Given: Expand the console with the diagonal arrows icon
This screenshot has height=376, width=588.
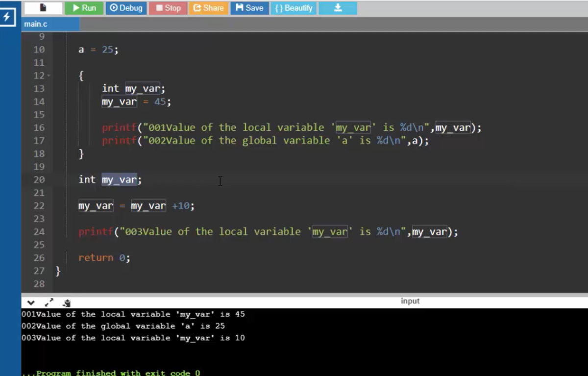Looking at the screenshot, I should (x=48, y=303).
